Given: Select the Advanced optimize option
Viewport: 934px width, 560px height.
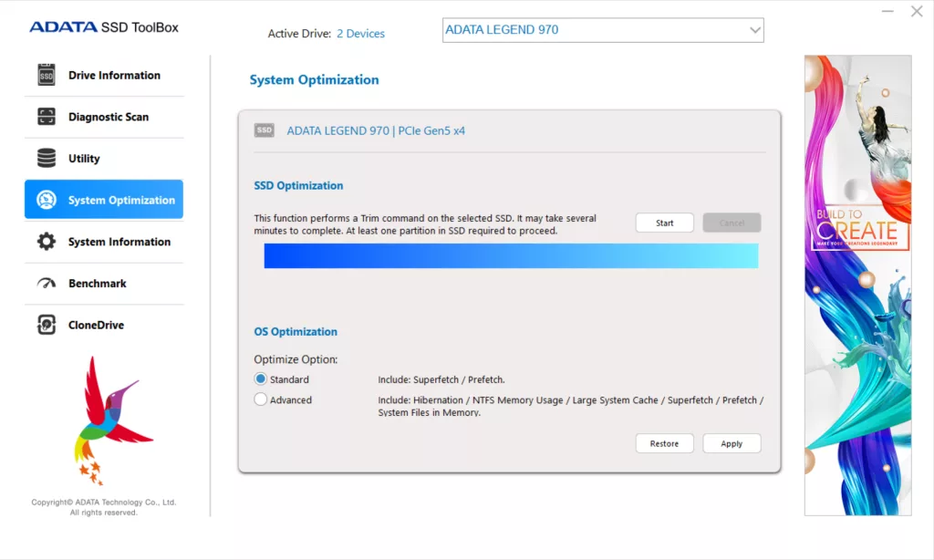Looking at the screenshot, I should coord(260,399).
